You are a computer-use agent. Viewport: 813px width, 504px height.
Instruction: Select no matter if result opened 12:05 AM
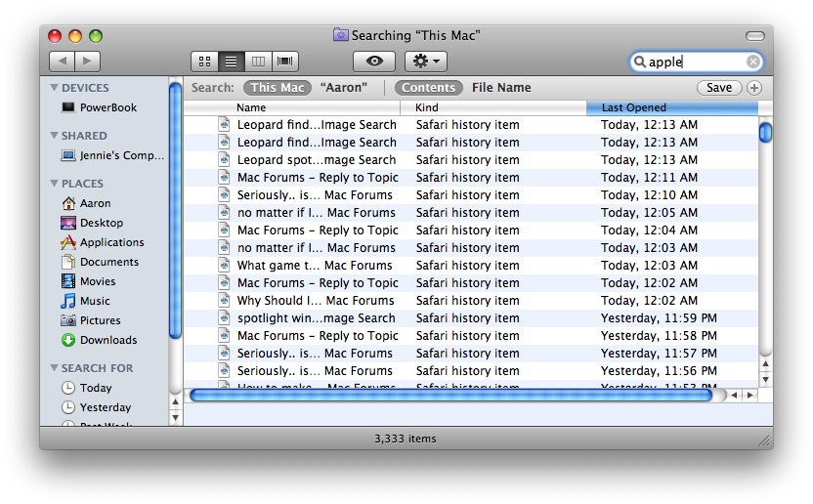[x=471, y=213]
